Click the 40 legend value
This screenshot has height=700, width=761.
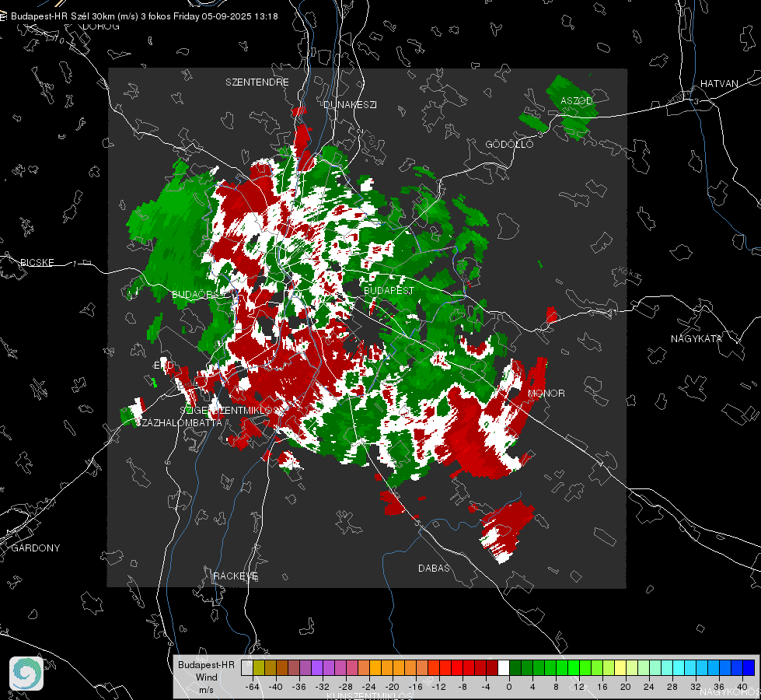[742, 687]
